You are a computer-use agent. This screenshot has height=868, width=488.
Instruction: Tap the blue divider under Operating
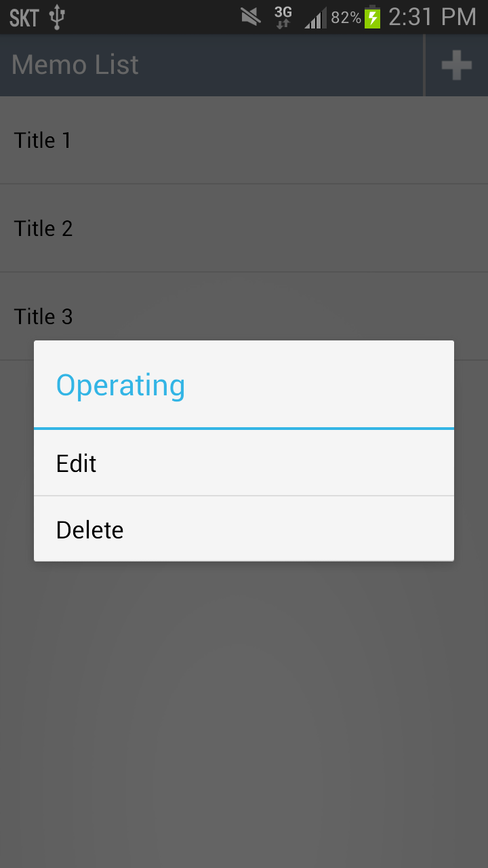click(x=244, y=429)
